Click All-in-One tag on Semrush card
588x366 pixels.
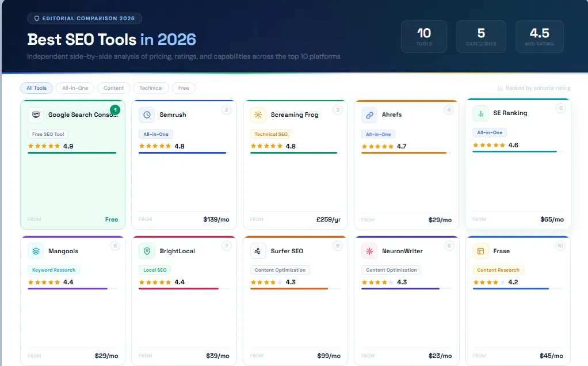point(156,134)
